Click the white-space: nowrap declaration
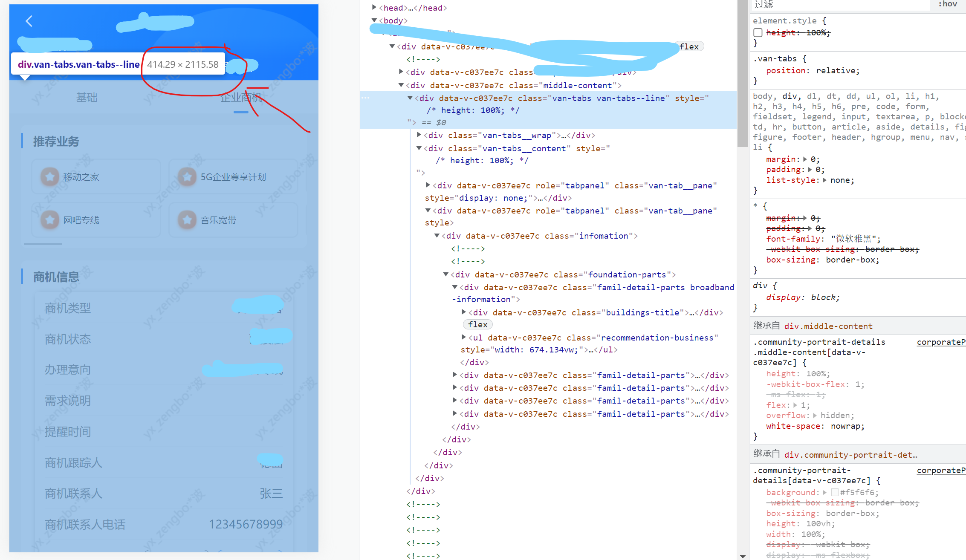Image resolution: width=966 pixels, height=560 pixels. 815,426
